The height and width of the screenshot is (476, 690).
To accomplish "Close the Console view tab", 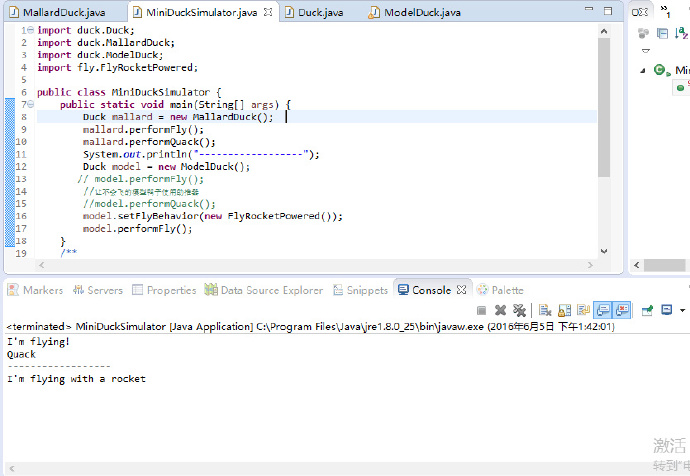I will click(x=461, y=290).
